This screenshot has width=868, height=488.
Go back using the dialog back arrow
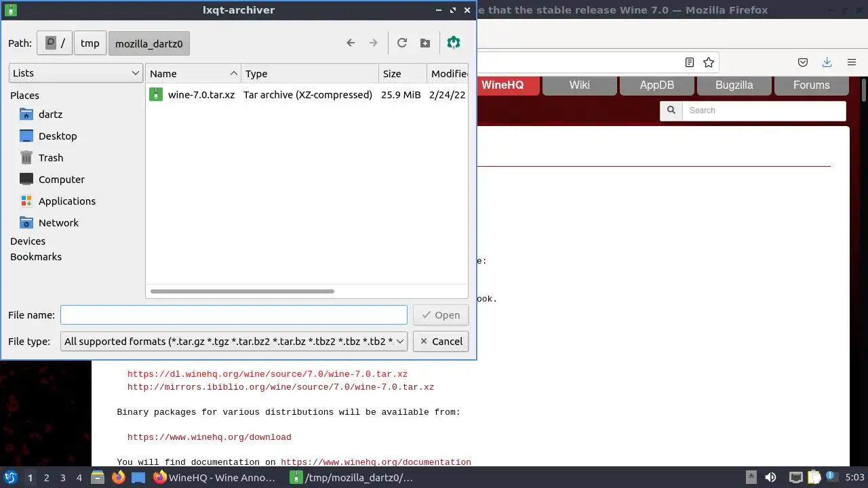[x=351, y=43]
